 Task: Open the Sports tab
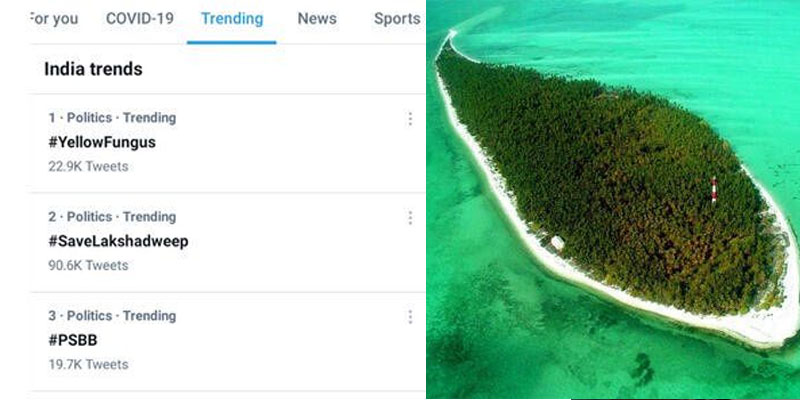click(397, 18)
